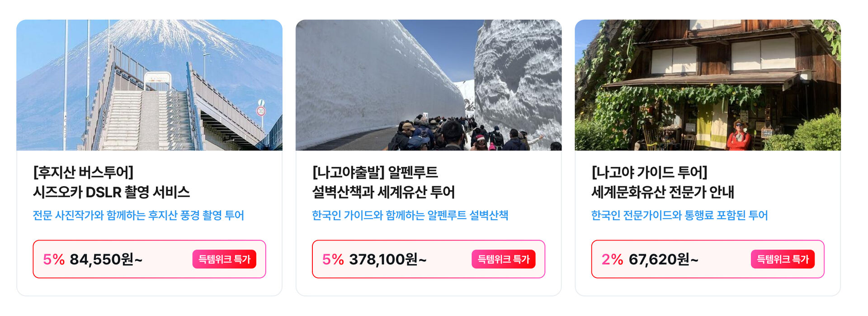Click the 2% discount label on the Nagoya guide card
Screen dimensions: 868x316
tap(612, 259)
